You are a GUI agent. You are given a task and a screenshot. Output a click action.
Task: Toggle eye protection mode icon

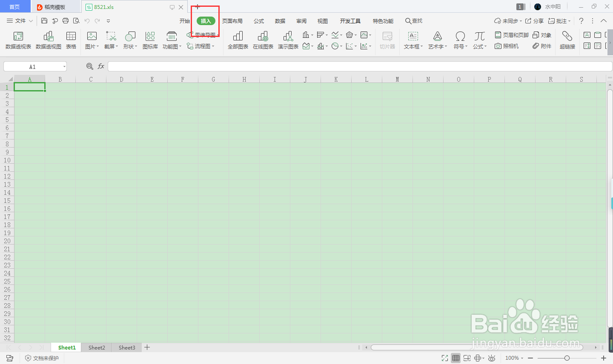(492, 358)
